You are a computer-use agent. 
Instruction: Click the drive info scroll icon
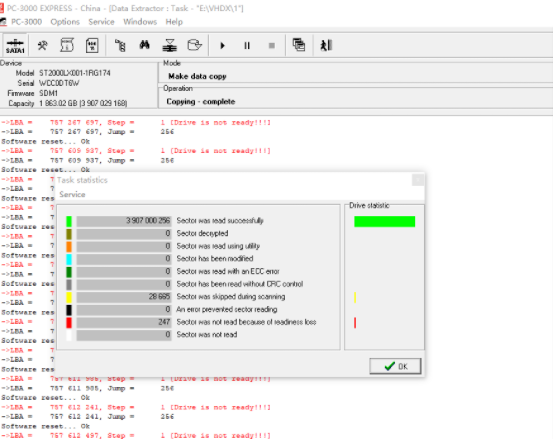click(x=67, y=46)
